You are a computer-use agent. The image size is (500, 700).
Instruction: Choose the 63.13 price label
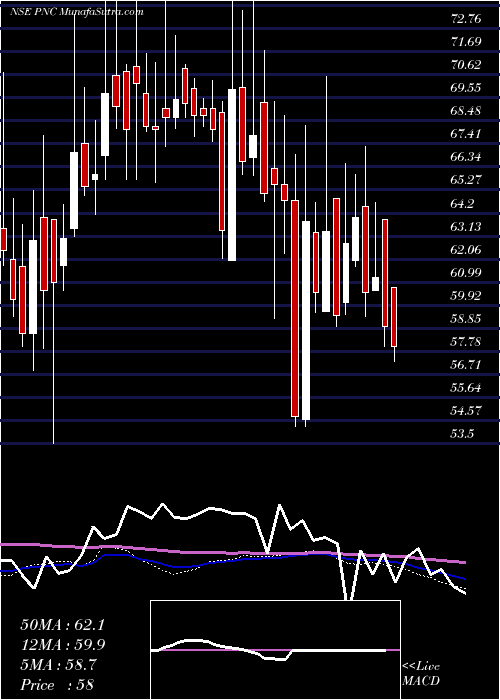[x=466, y=226]
